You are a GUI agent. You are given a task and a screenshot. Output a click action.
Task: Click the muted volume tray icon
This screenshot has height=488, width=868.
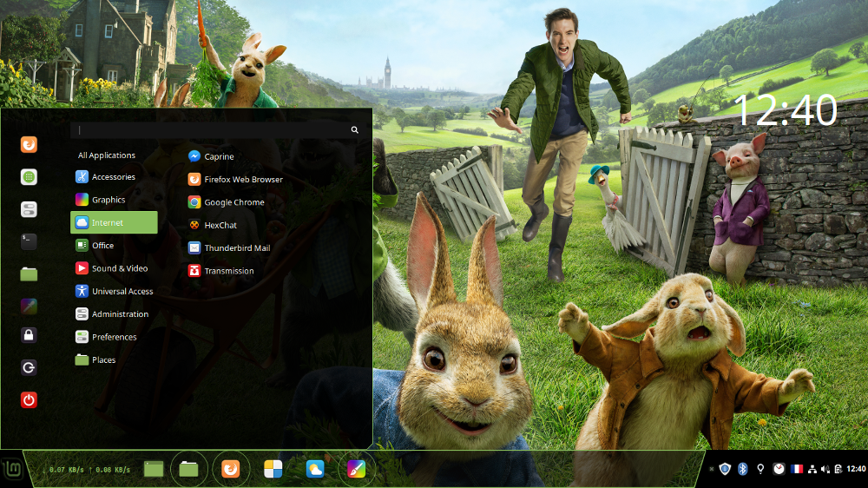pyautogui.click(x=825, y=470)
